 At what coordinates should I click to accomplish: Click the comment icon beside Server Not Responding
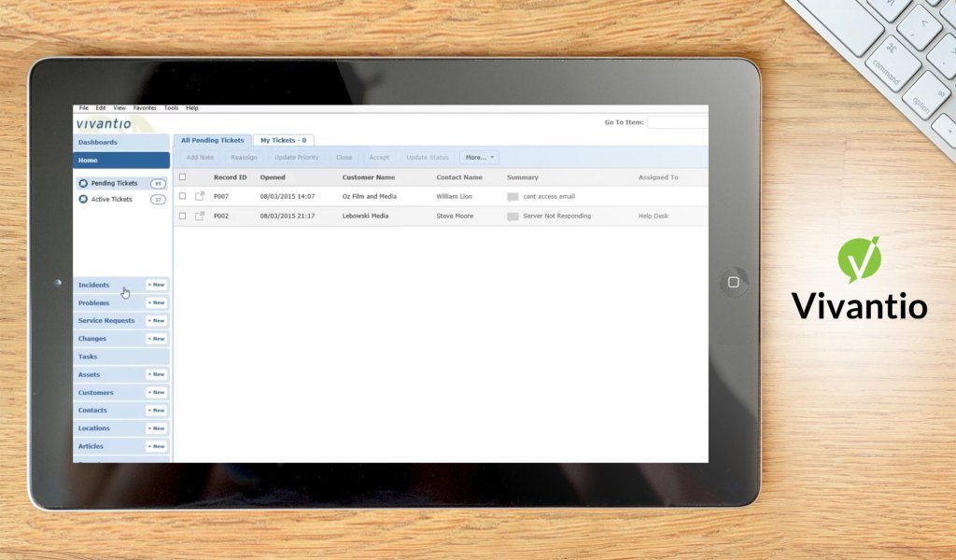(512, 216)
